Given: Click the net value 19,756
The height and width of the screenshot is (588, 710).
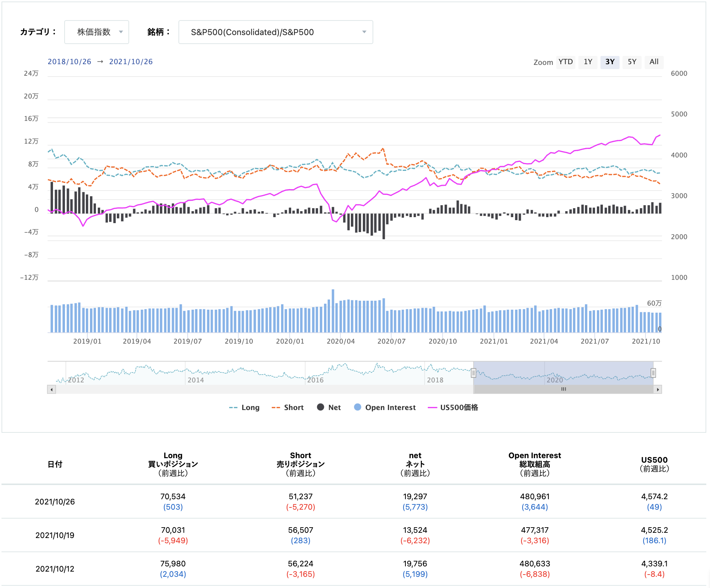Looking at the screenshot, I should (x=415, y=564).
